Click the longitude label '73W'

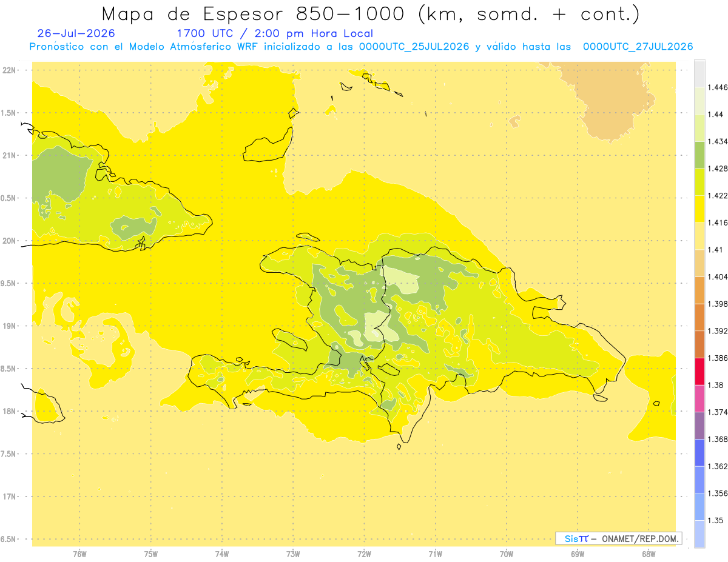click(293, 554)
